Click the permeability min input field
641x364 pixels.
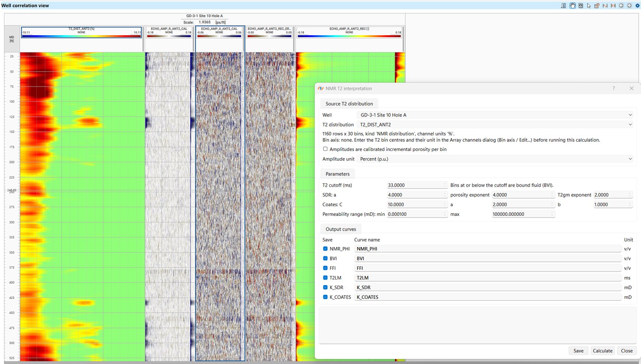(x=417, y=214)
